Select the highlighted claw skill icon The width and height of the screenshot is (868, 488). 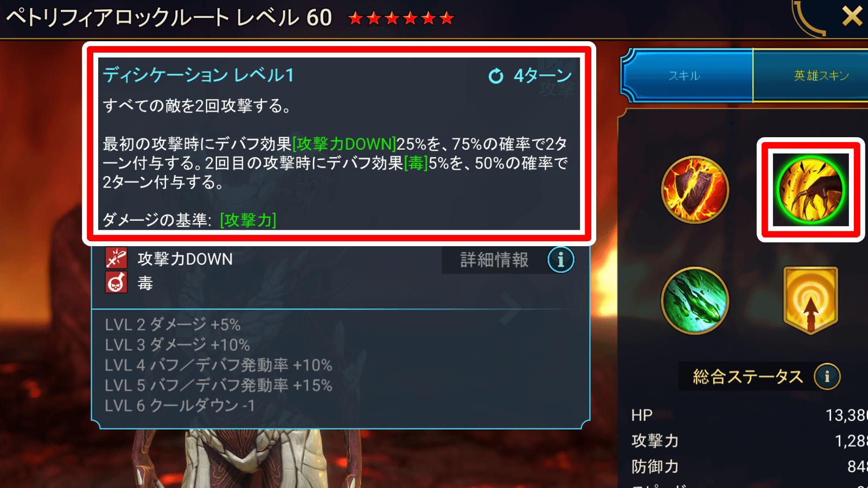(x=810, y=190)
